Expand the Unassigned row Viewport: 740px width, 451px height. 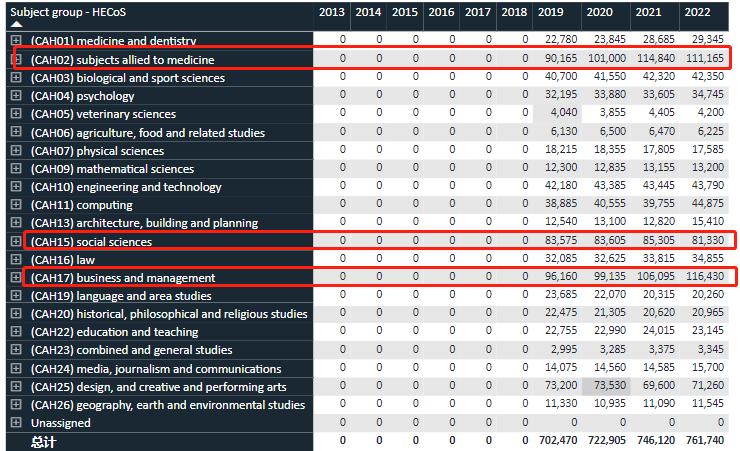[x=16, y=423]
